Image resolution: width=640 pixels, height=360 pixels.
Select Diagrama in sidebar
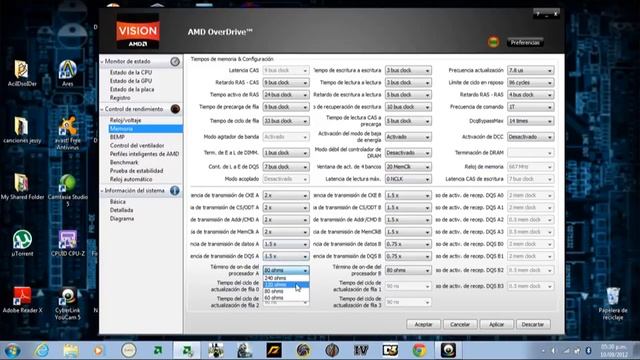coord(122,218)
